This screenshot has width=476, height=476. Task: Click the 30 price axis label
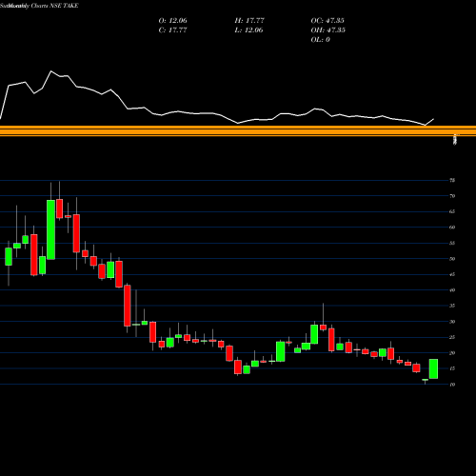point(452,322)
